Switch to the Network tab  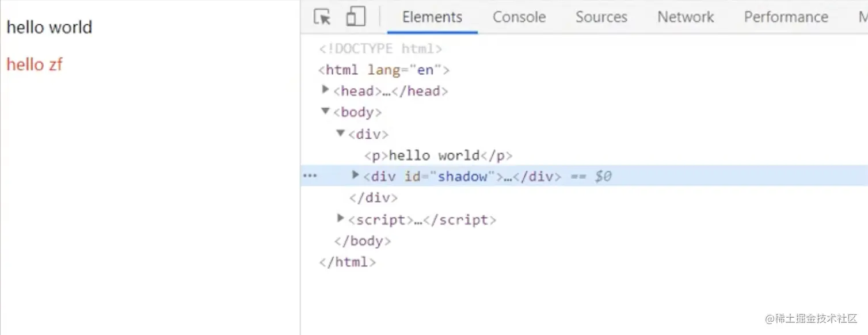[x=686, y=17]
